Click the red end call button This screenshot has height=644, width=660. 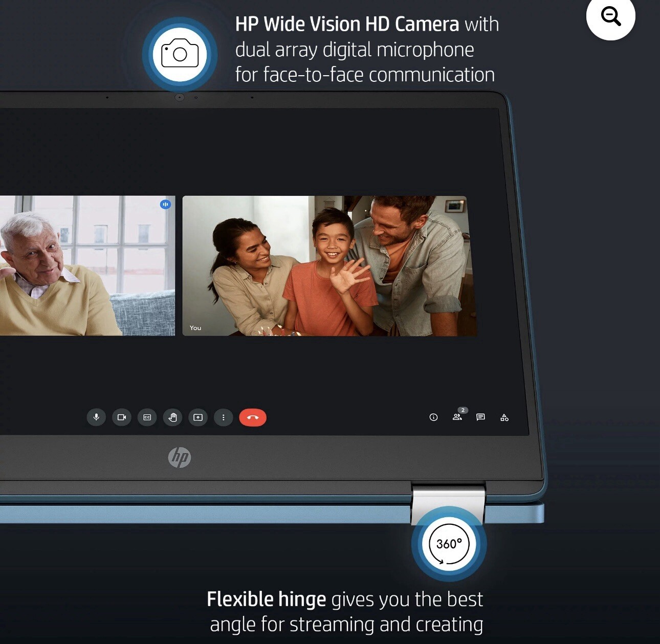253,417
